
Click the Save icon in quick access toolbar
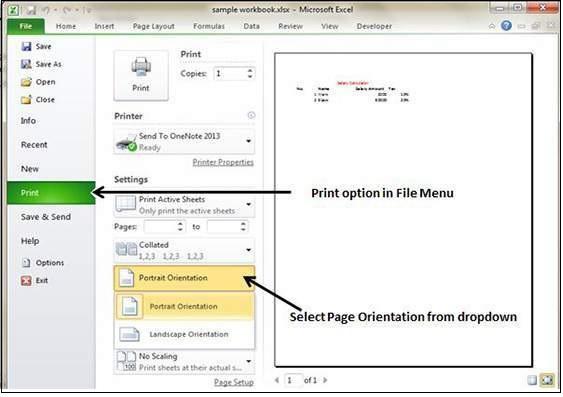click(x=30, y=10)
